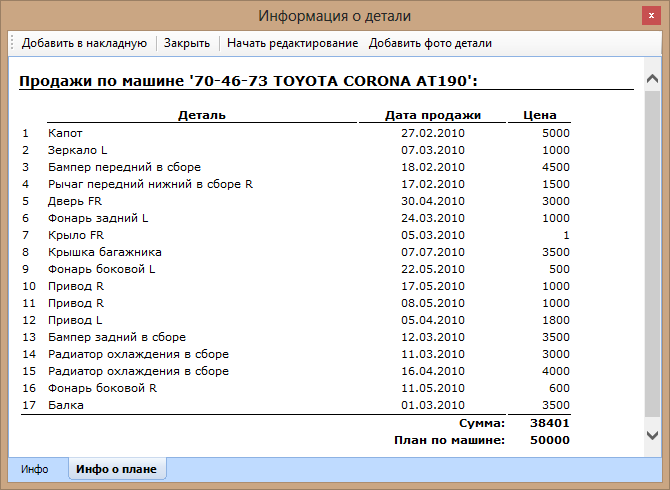Click the plan value 50000

point(551,440)
